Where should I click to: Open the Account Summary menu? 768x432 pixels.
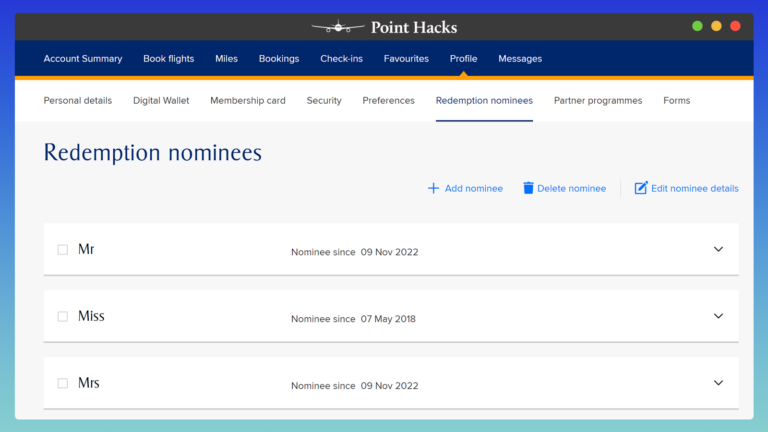[x=83, y=59]
